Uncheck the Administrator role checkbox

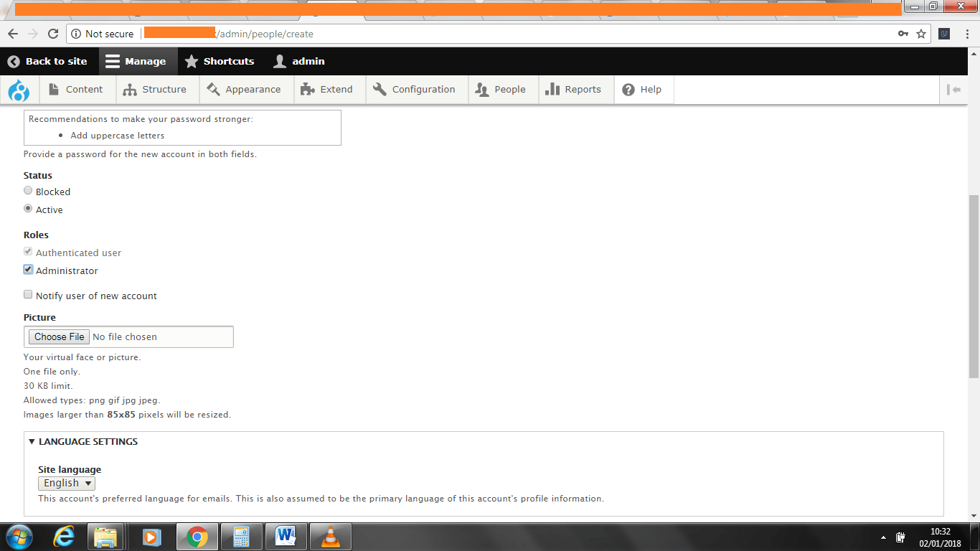[28, 270]
